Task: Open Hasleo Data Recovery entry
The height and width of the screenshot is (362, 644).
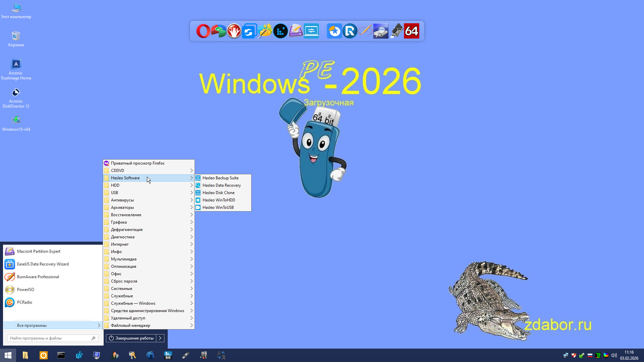Action: coord(221,185)
